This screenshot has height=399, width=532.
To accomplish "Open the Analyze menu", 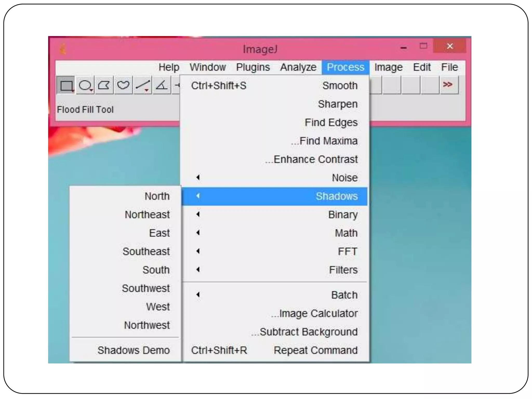I will click(298, 67).
